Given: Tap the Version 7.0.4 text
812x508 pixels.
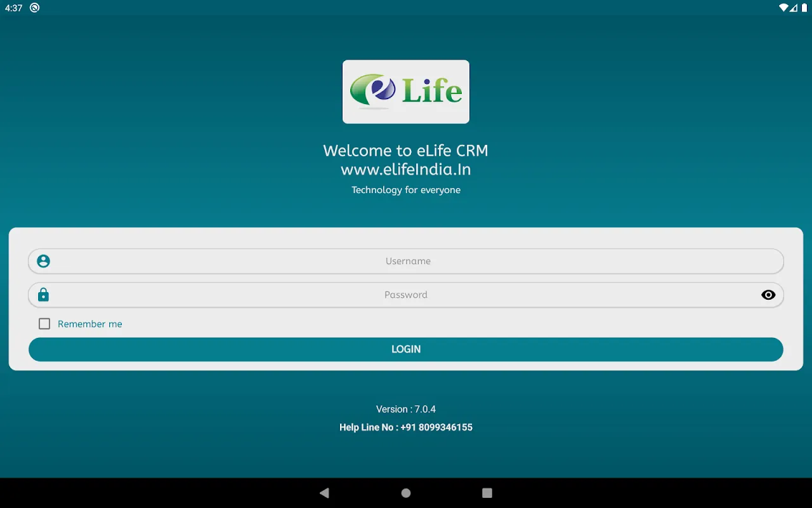Looking at the screenshot, I should [x=406, y=409].
